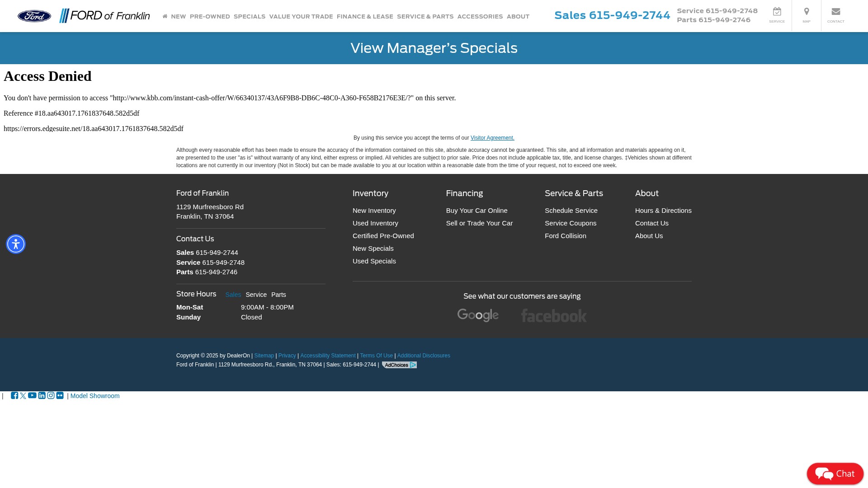
Task: Open the ACCESSORIES menu
Action: (x=480, y=16)
